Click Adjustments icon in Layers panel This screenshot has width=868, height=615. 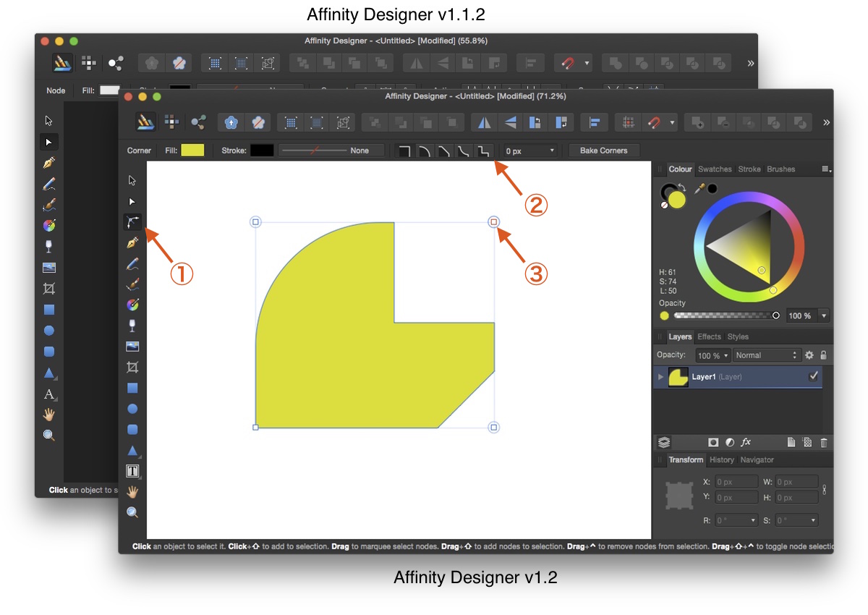point(730,442)
